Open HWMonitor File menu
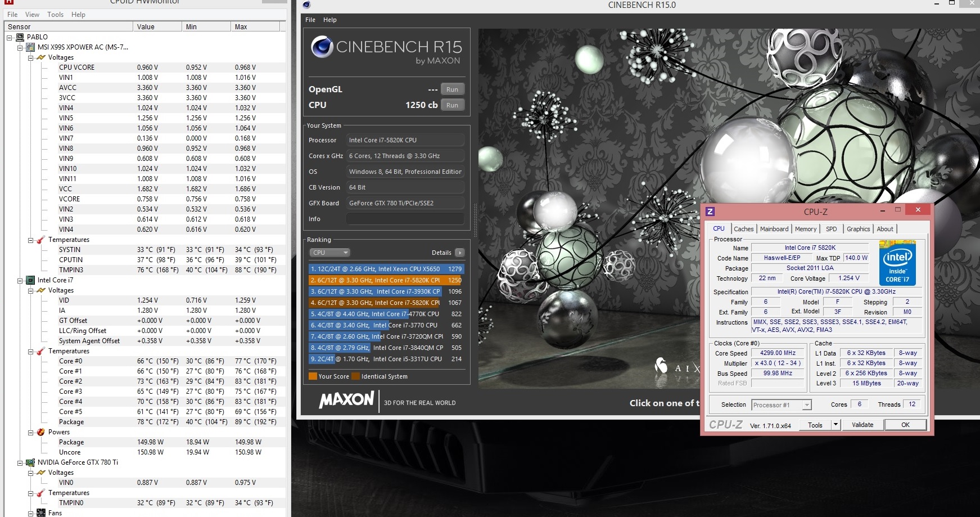 12,15
